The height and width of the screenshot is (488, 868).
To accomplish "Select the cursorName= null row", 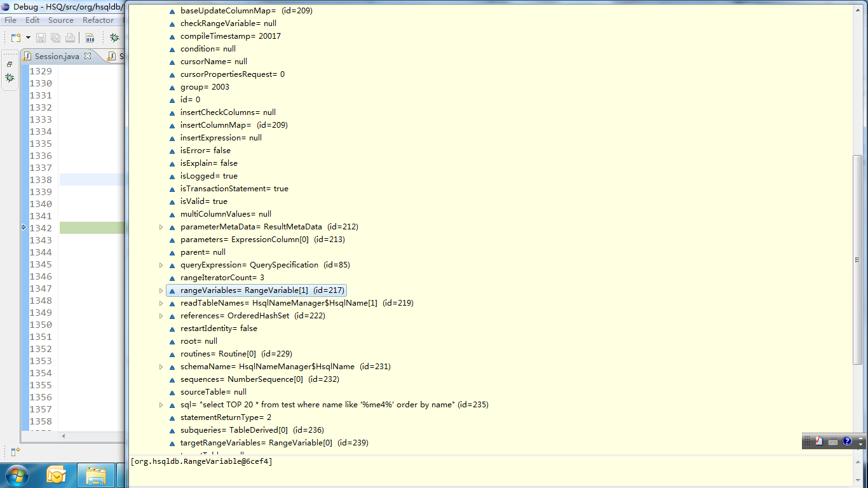I will [x=208, y=62].
